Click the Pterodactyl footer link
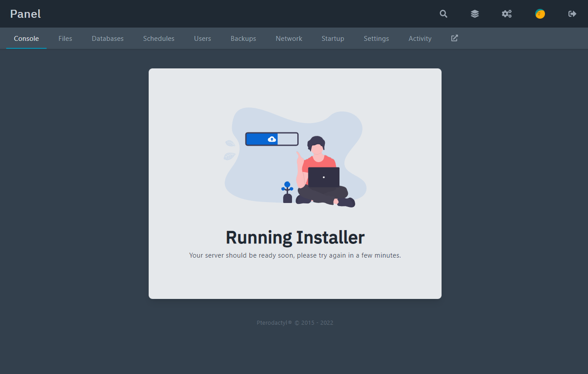The height and width of the screenshot is (374, 588). click(274, 322)
